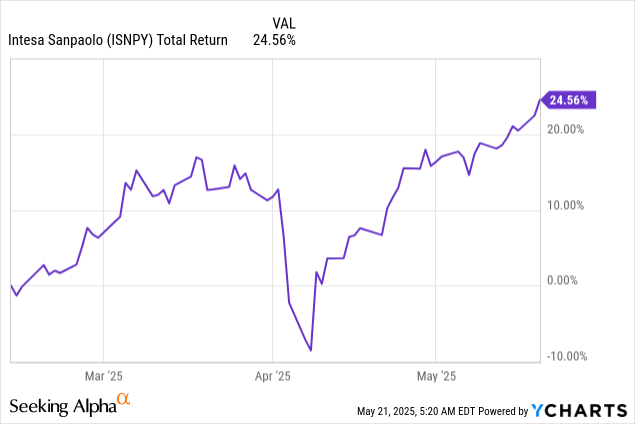Click the YCharts Y icon
Image resolution: width=635 pixels, height=424 pixels.
point(539,409)
